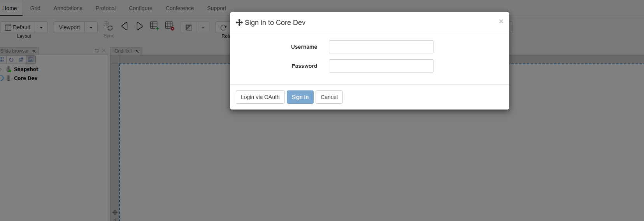Viewport: 644px width, 221px height.
Task: Click the Snapshot server icon in tree
Action: (x=9, y=69)
